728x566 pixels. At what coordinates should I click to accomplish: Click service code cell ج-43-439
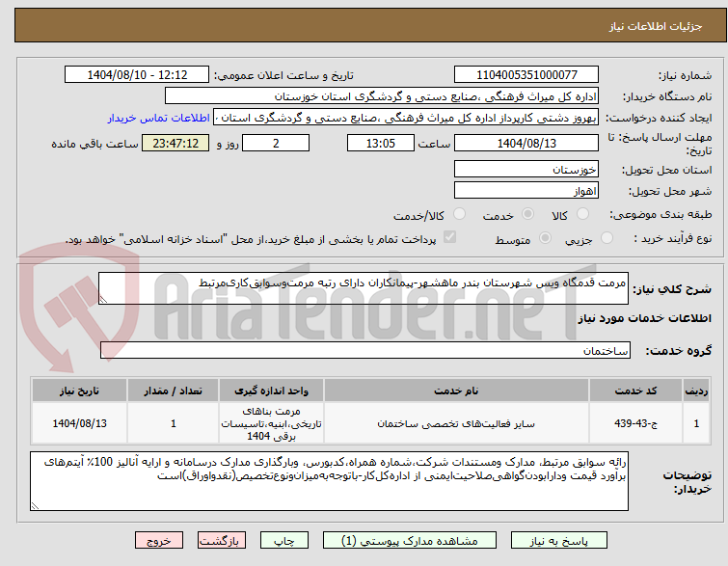pos(635,423)
